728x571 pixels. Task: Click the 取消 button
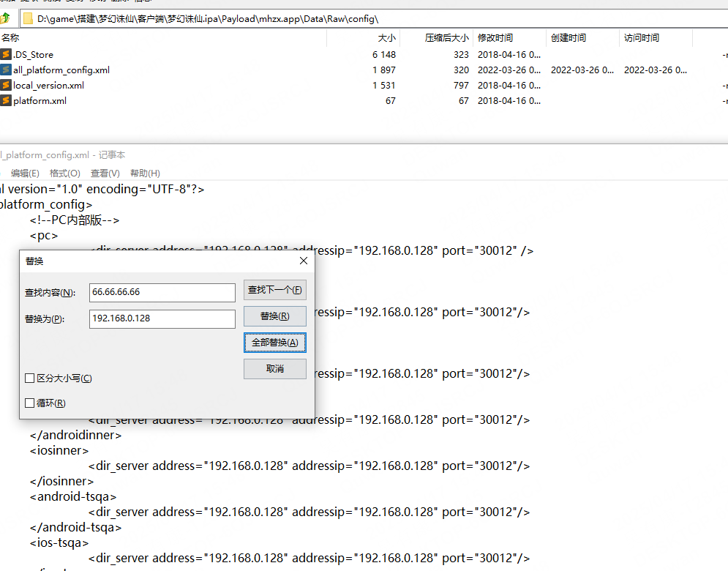274,369
